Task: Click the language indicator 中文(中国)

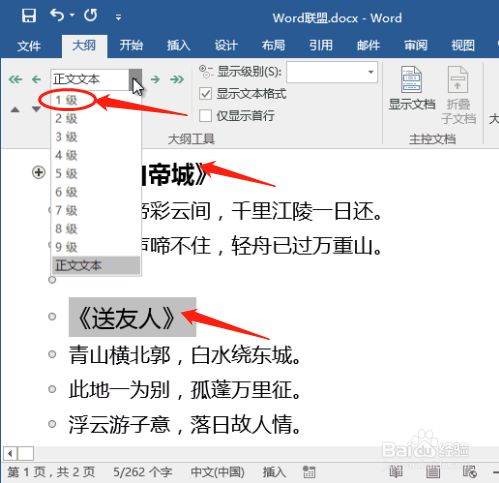Action: (218, 472)
